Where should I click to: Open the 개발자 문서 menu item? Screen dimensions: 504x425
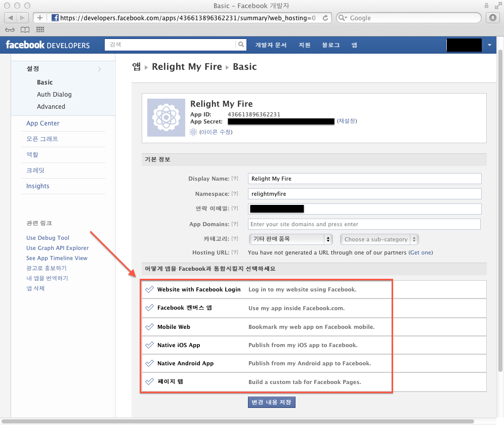coord(271,45)
